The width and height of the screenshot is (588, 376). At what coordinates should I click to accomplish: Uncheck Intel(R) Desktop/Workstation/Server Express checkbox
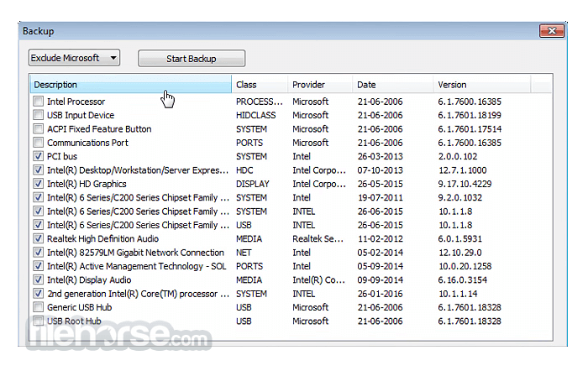tap(39, 170)
